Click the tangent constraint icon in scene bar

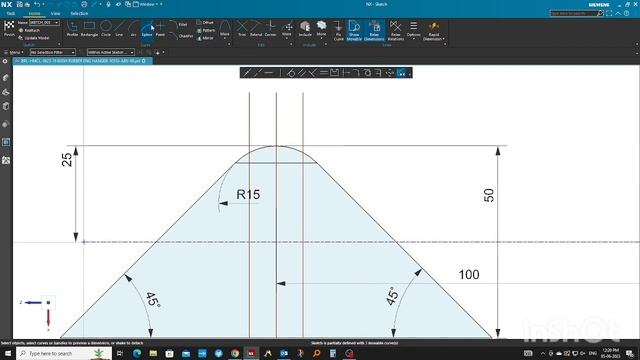pos(291,73)
